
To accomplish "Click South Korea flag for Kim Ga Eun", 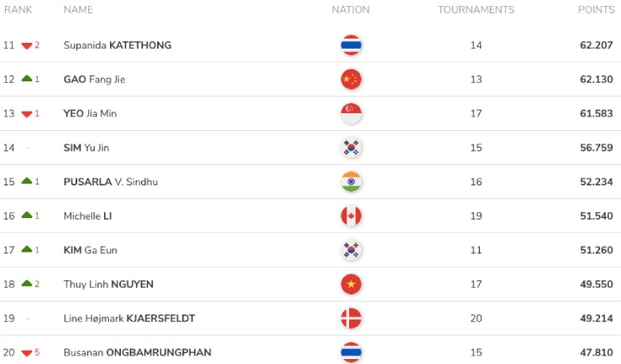I will pos(351,250).
